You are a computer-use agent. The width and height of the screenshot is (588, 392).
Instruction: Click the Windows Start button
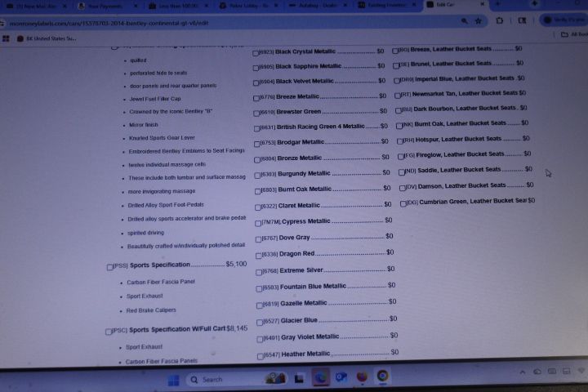(173, 379)
